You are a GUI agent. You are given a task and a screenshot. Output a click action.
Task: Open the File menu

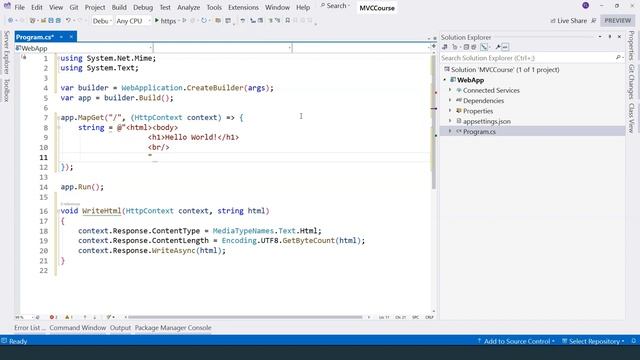tap(19, 7)
